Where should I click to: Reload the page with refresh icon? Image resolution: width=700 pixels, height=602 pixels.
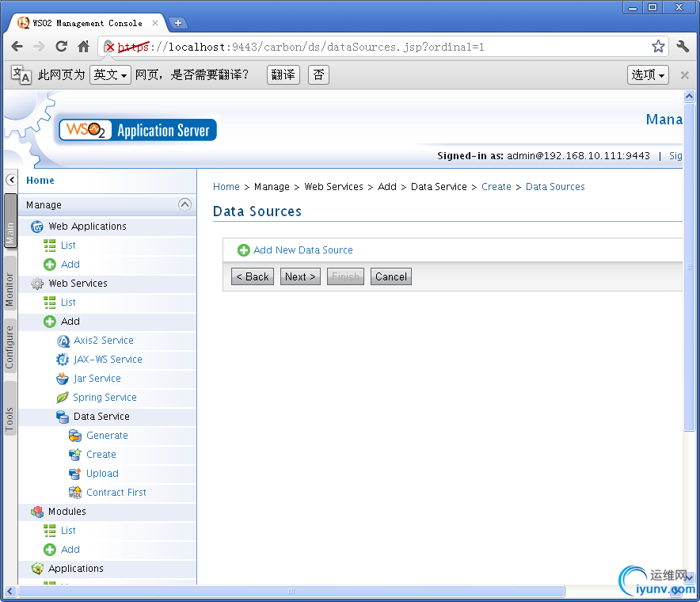point(62,47)
